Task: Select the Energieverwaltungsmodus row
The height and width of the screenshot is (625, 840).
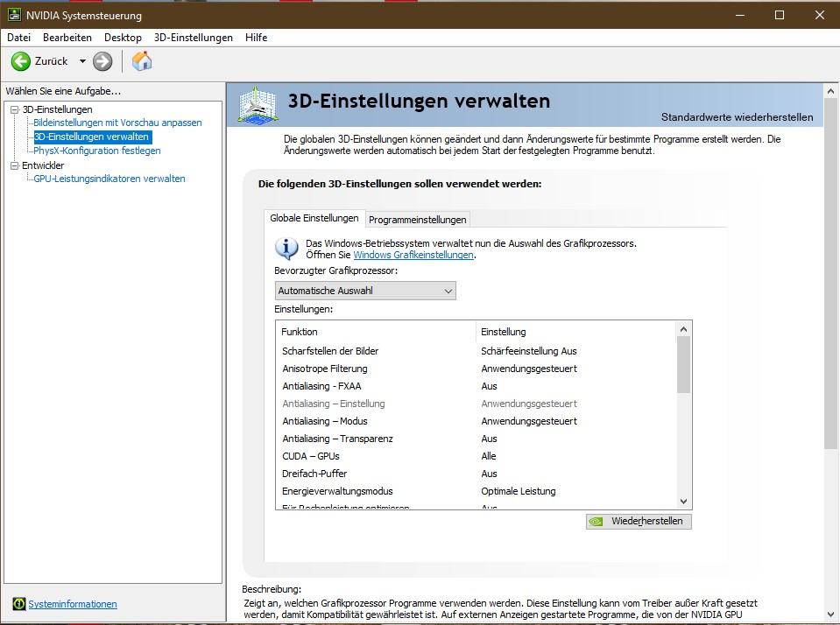Action: pos(476,491)
